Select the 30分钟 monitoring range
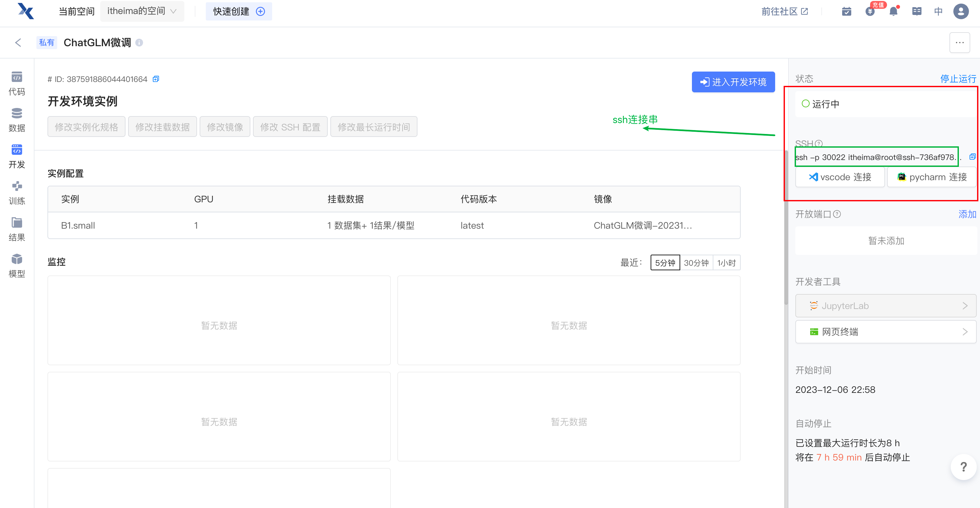This screenshot has height=508, width=980. pyautogui.click(x=696, y=262)
